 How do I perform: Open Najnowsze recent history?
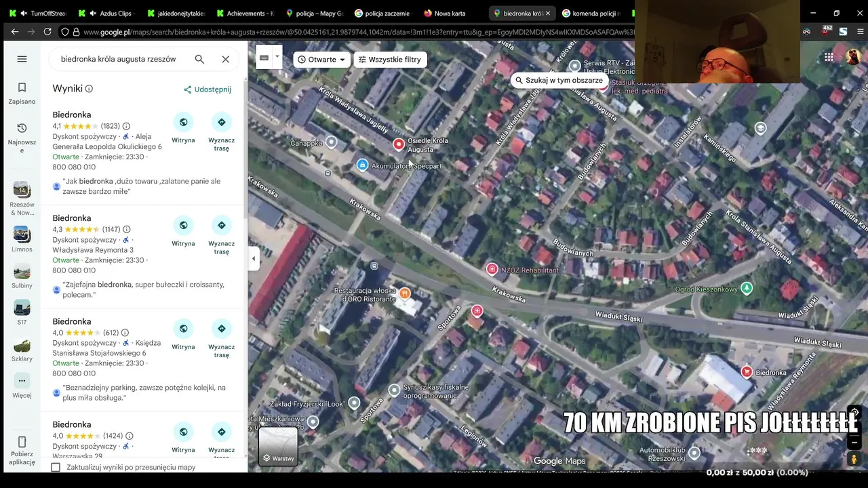point(22,138)
